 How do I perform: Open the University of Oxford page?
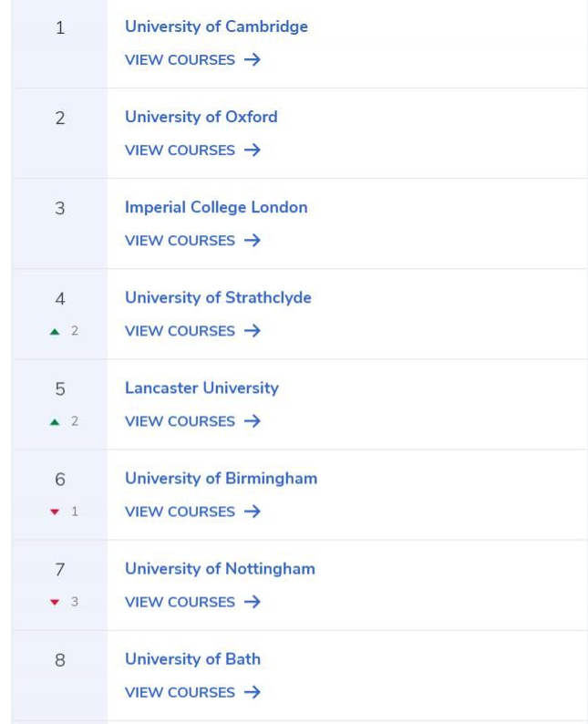[201, 118]
